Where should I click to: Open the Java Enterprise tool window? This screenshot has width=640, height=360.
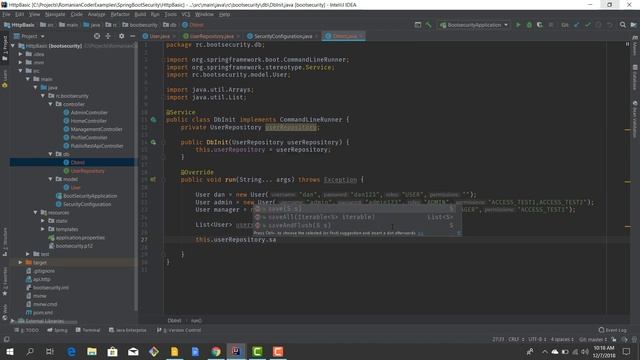[x=127, y=330]
